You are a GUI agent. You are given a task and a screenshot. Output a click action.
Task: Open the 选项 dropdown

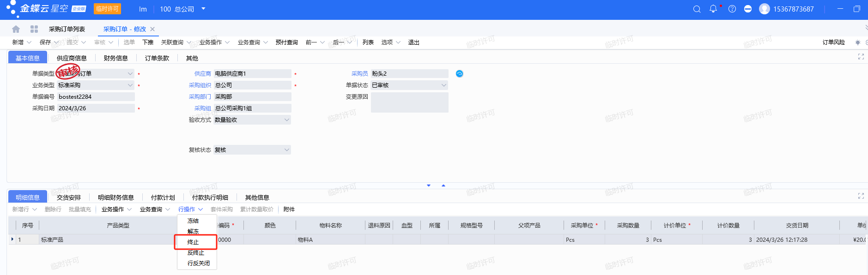click(390, 42)
